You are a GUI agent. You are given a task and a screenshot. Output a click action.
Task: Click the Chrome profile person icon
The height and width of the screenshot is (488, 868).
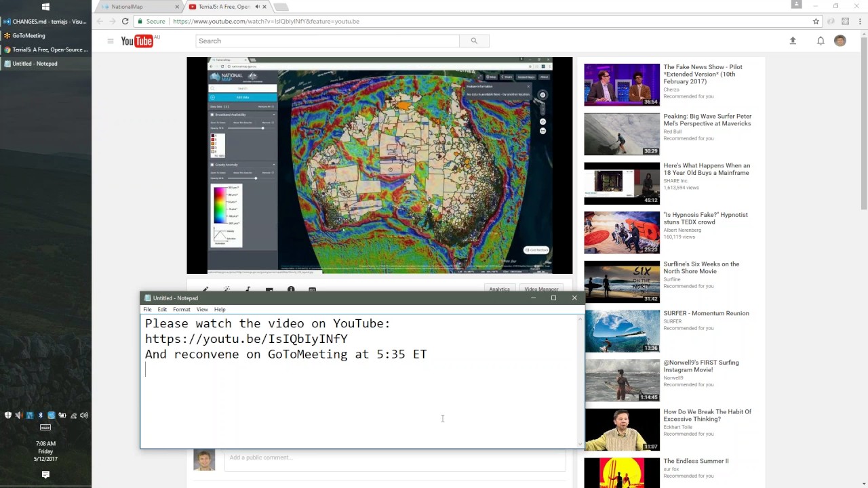(797, 5)
